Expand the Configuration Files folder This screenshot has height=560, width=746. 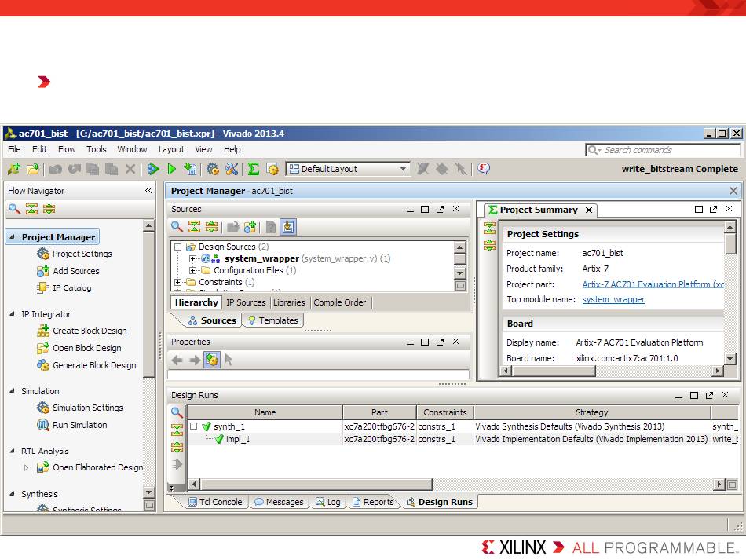tap(192, 270)
